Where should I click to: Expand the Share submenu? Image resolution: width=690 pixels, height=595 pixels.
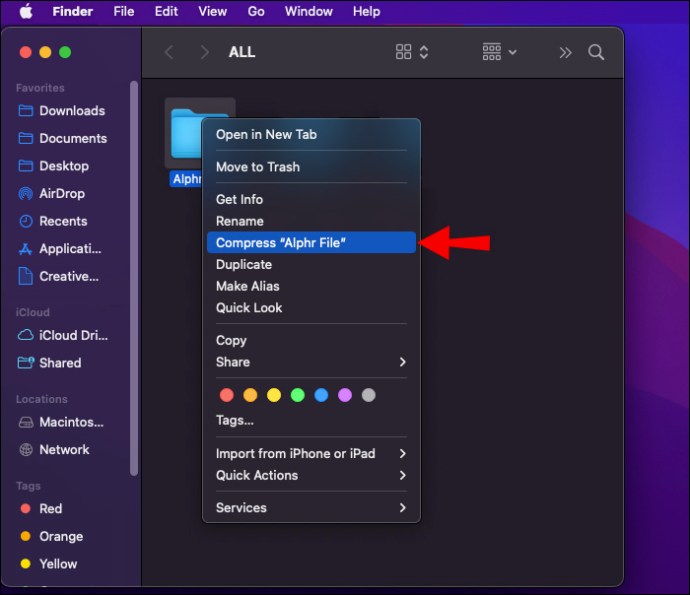point(311,362)
